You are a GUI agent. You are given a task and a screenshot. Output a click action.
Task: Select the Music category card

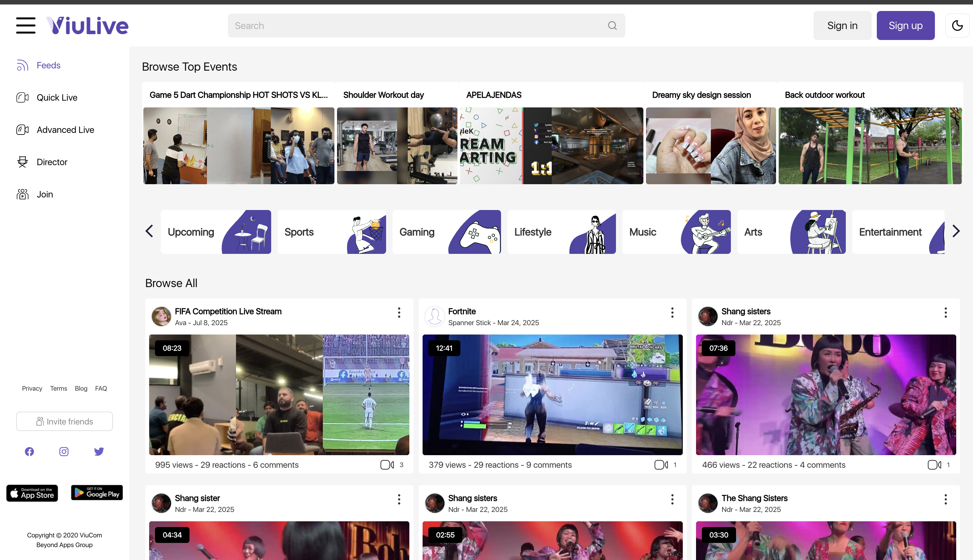(677, 232)
